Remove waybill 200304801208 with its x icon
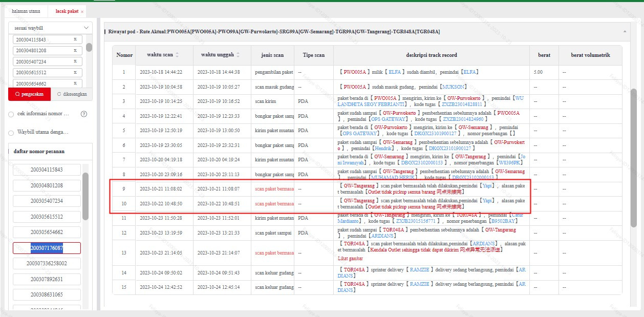 point(75,50)
